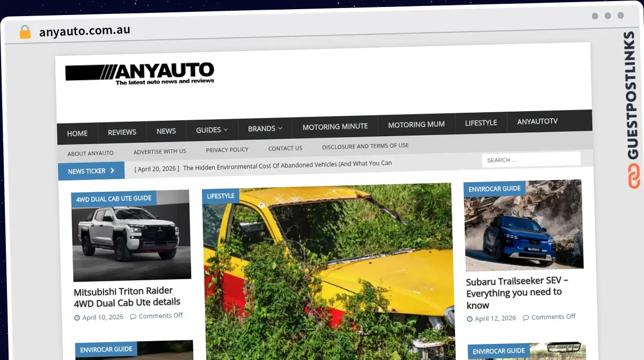
Task: Open the Contact Us link
Action: coord(285,148)
